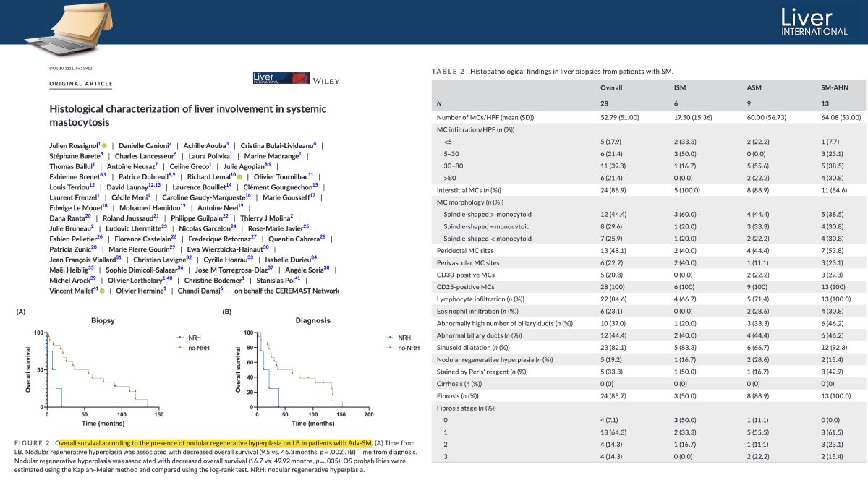Open the DOI 10.1111/liv.15913 link
Viewport: 868px width, 488px height.
(x=70, y=68)
